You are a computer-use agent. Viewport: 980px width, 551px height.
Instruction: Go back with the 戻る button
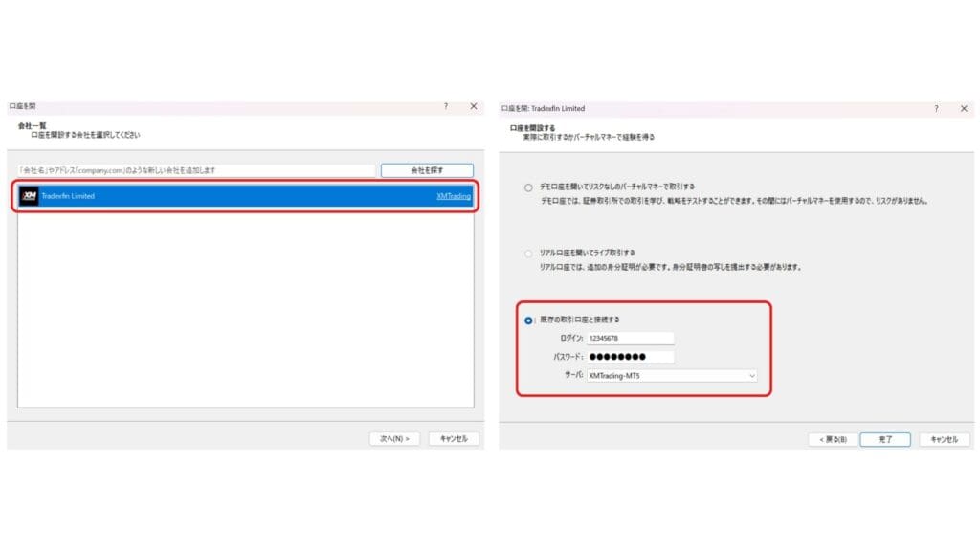point(834,439)
